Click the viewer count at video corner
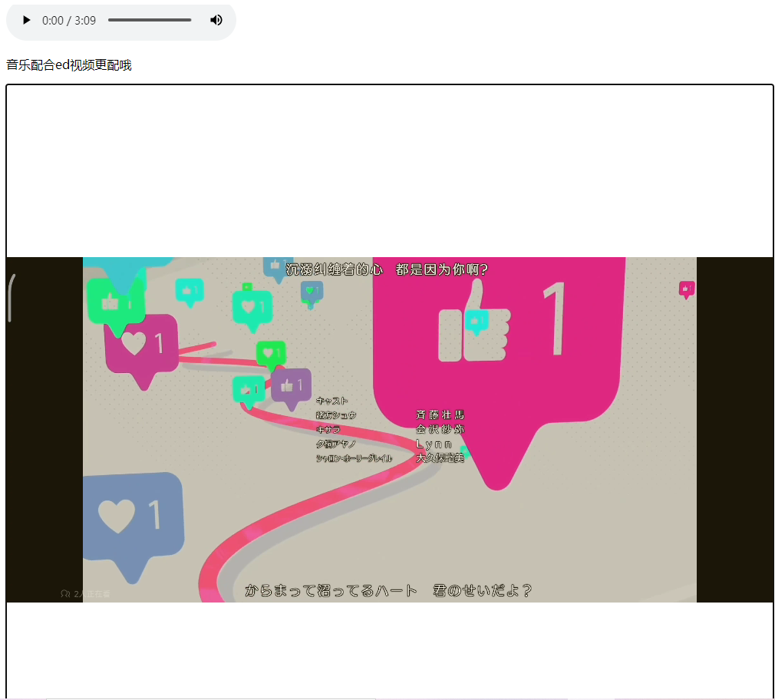This screenshot has width=775, height=700. [85, 594]
